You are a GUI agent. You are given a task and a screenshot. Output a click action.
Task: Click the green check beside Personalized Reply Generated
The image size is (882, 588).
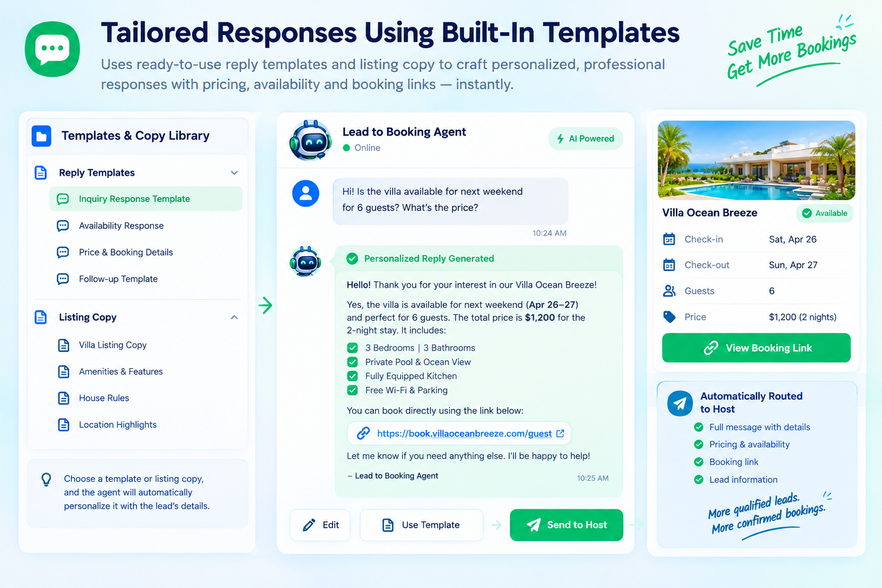[353, 258]
